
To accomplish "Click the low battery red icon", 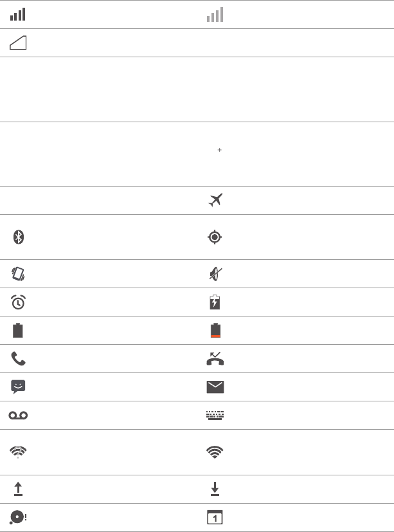I will coord(216,331).
